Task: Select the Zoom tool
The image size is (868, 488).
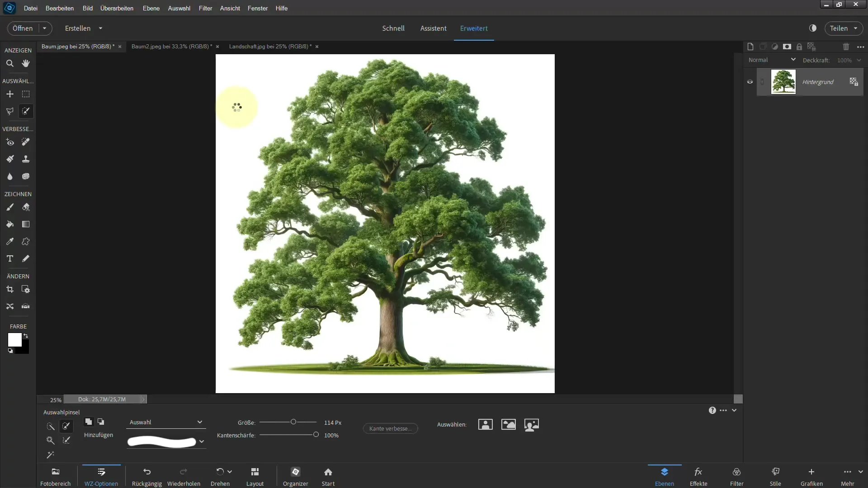Action: point(9,63)
